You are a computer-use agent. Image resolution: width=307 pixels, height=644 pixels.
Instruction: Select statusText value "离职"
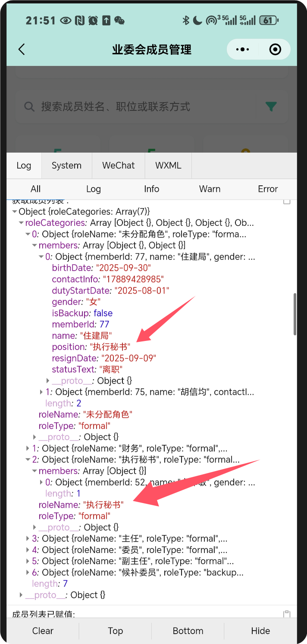(x=111, y=369)
